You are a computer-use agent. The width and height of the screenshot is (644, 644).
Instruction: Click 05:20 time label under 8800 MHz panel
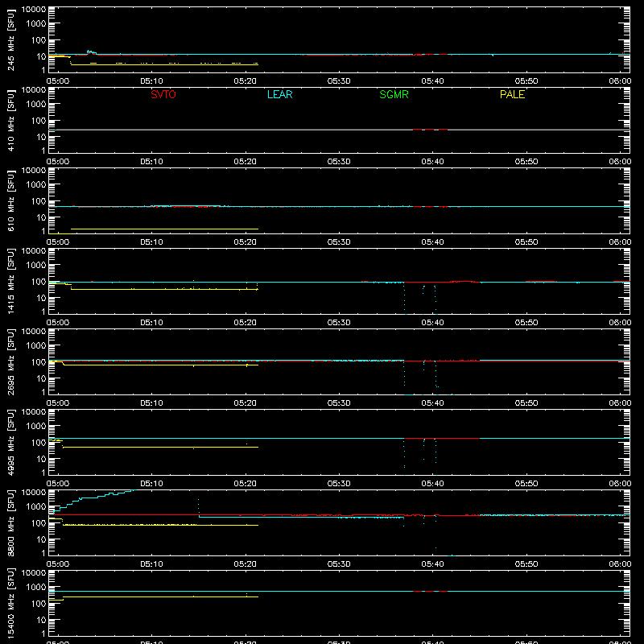click(246, 564)
